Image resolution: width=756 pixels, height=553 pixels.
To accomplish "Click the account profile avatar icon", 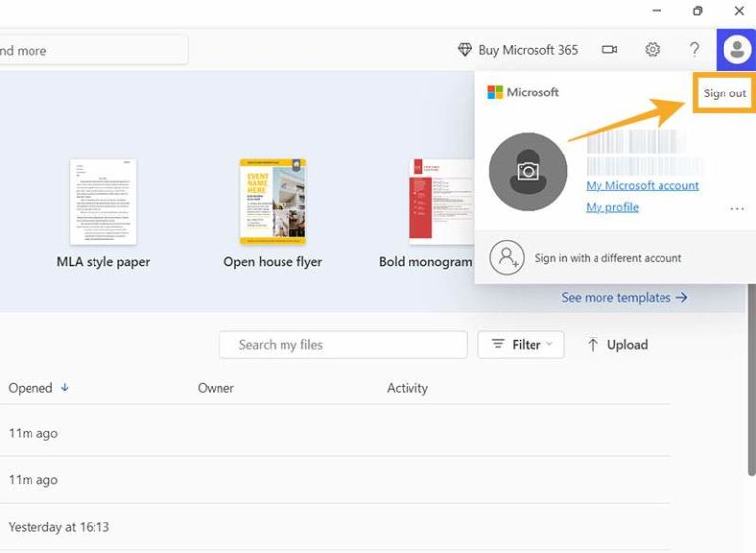I will 736,49.
